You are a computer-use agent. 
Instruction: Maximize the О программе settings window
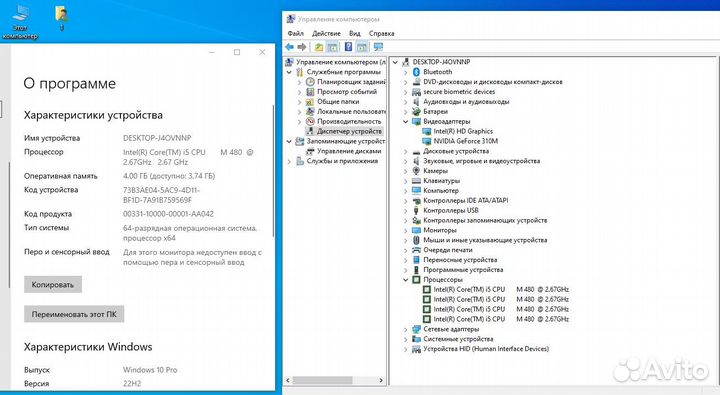tap(237, 52)
